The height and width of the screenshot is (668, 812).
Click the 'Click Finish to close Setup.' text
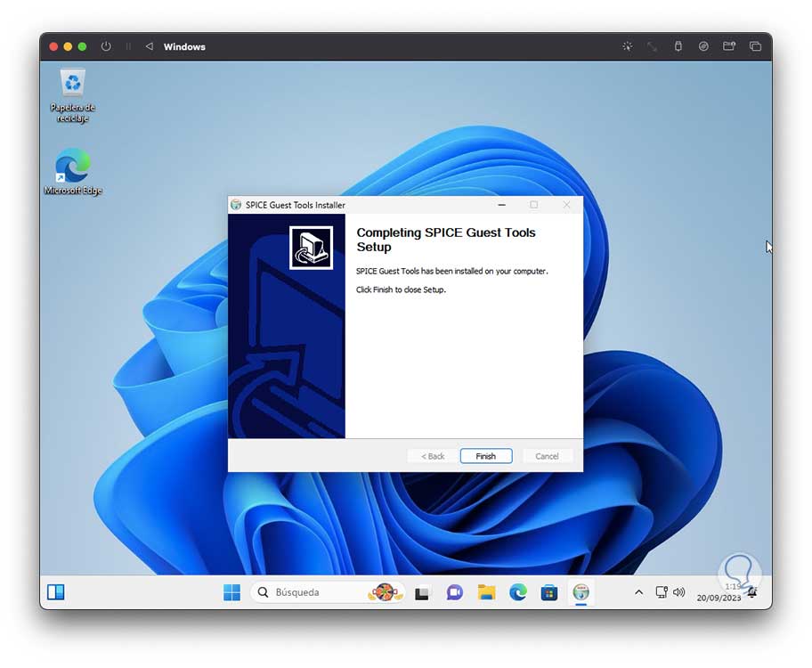(401, 289)
